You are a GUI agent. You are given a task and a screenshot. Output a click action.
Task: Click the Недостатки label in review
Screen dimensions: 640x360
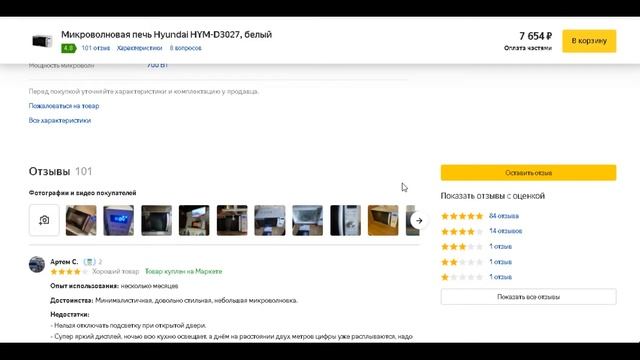click(70, 315)
